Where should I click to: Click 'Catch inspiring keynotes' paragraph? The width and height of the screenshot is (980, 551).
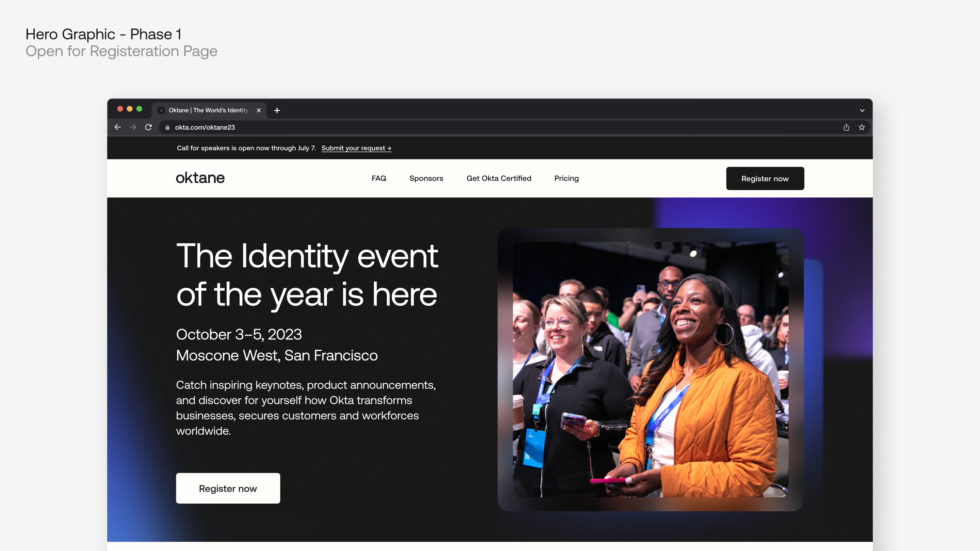click(x=306, y=408)
